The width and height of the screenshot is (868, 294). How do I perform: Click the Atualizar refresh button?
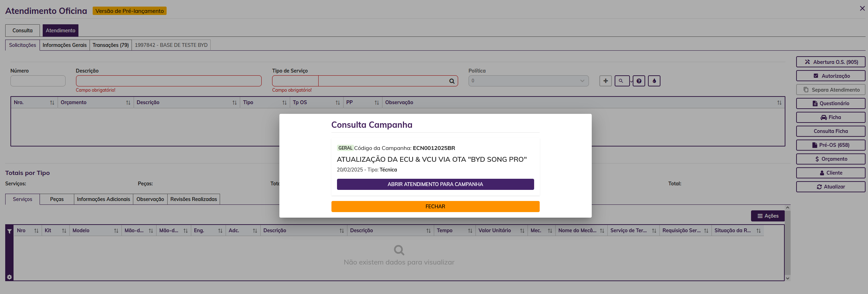pyautogui.click(x=831, y=187)
